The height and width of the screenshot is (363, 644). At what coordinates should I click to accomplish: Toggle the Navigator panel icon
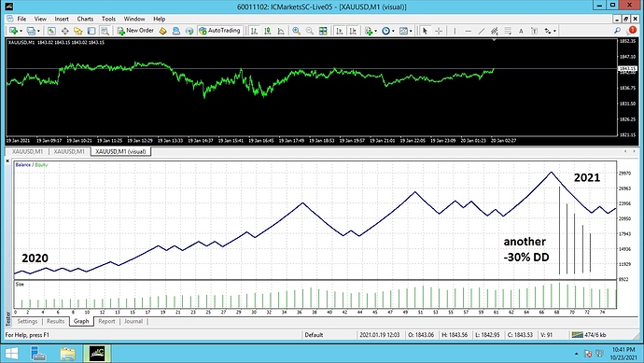[78, 31]
